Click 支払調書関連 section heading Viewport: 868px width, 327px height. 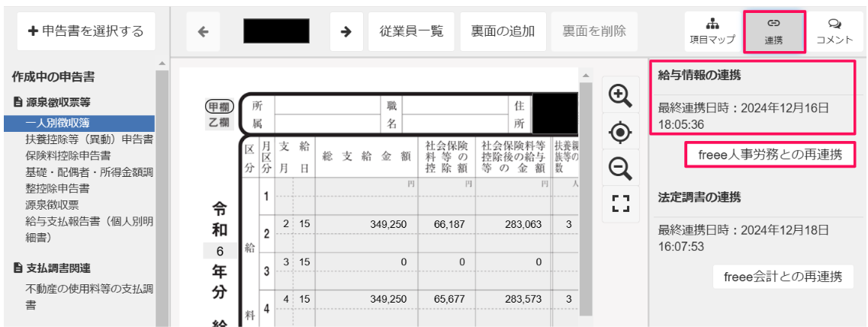point(51,268)
